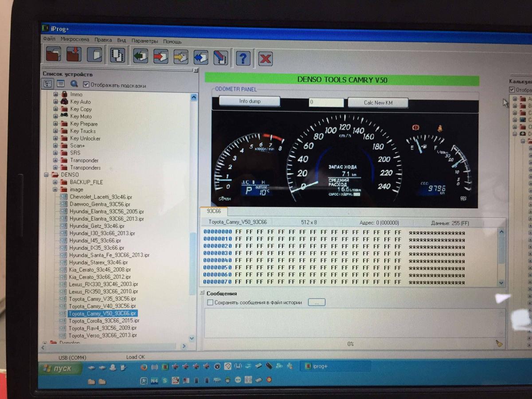Image resolution: width=532 pixels, height=399 pixels.
Task: Click the blue double arrow compare icon
Action: (201, 57)
